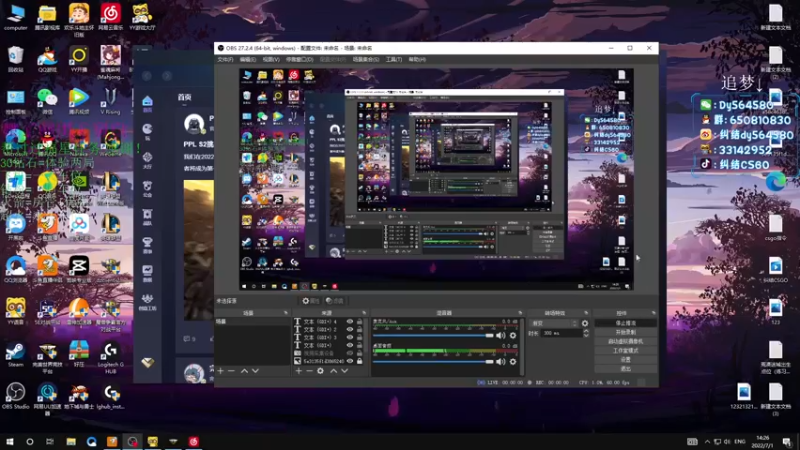
Task: Toggle lock on 文本 (GDI+) 2 source
Action: [360, 330]
